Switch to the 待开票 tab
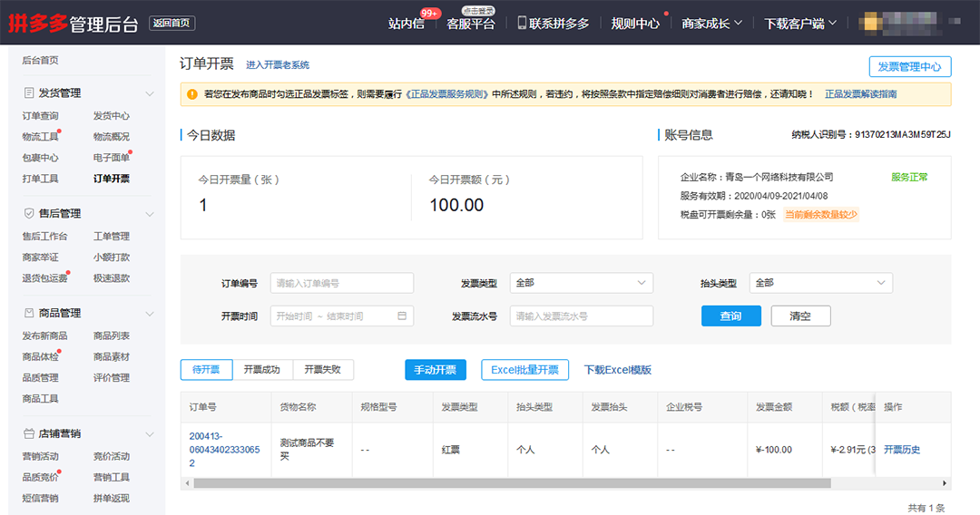 (206, 370)
